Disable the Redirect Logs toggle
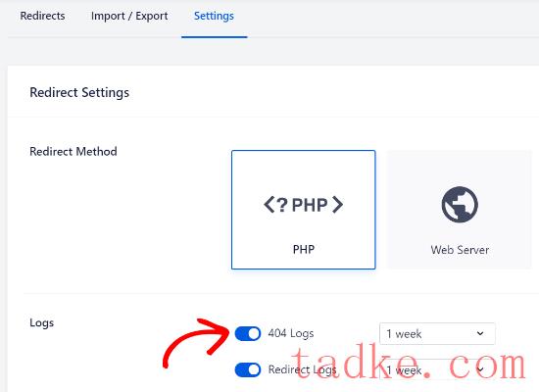 [248, 370]
